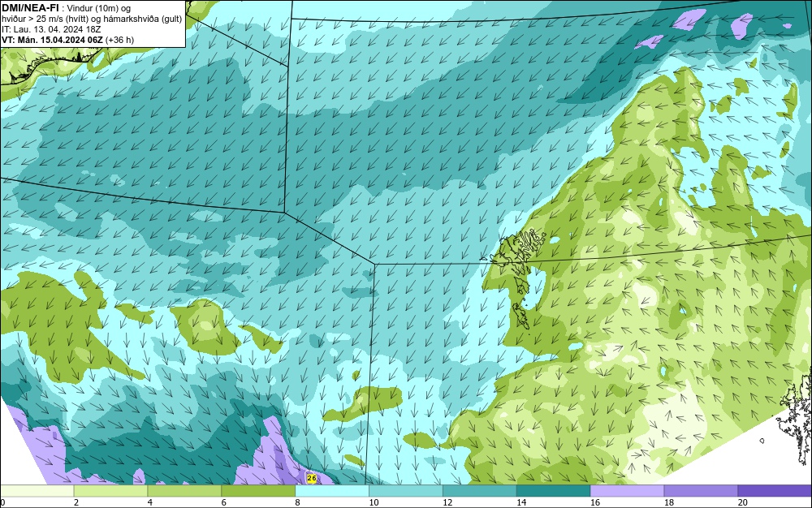The width and height of the screenshot is (812, 508).
Task: Click the scale label 2
Action: point(76,502)
